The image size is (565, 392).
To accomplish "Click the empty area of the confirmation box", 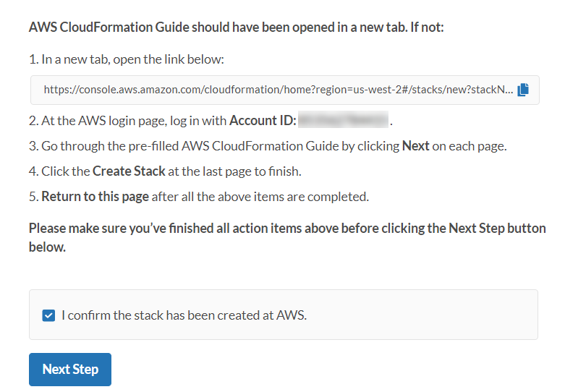I will 434,315.
